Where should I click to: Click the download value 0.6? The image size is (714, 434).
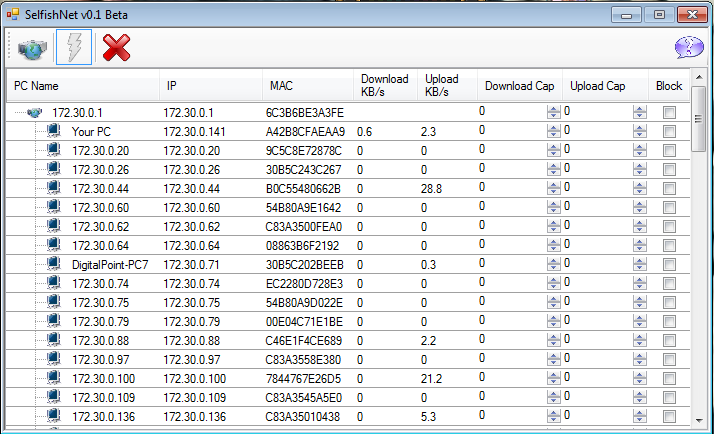pyautogui.click(x=364, y=132)
